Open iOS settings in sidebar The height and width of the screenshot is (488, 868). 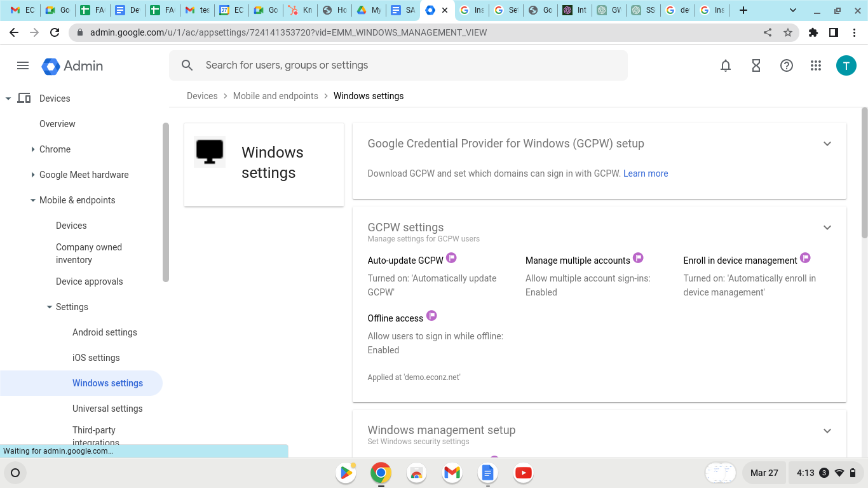(96, 358)
